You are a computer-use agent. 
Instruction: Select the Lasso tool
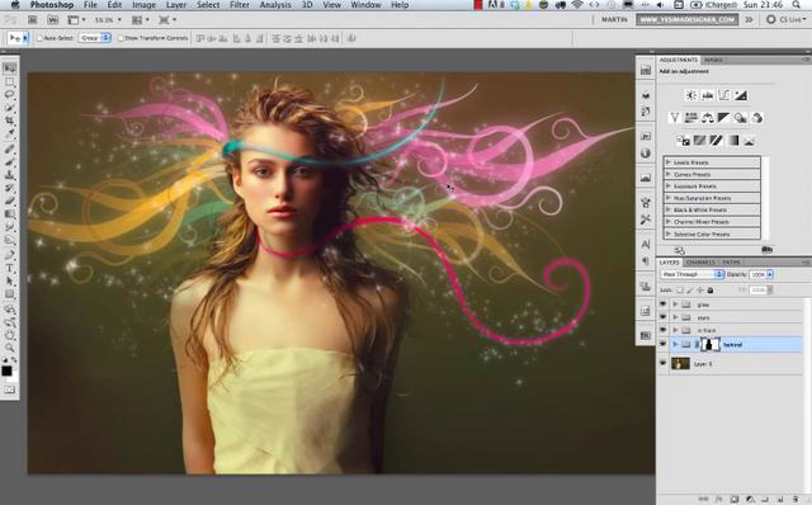[10, 95]
